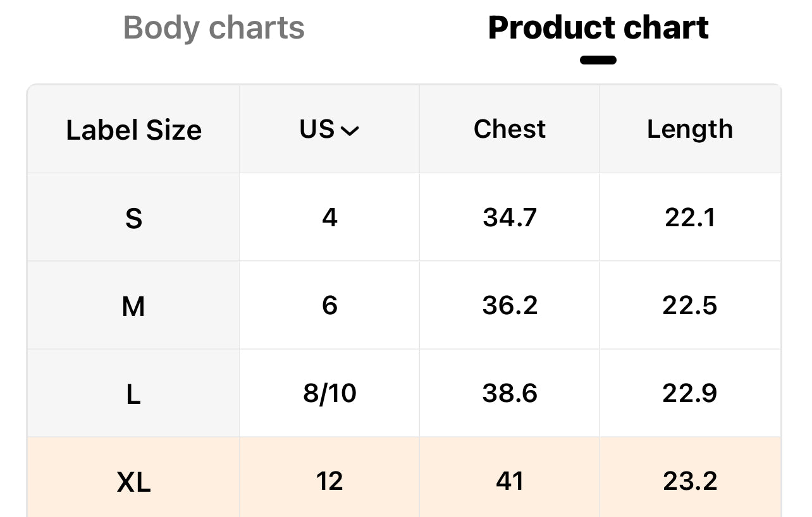Screen dimensions: 812x517
Task: Select the highlighted XL size row
Action: click(133, 483)
